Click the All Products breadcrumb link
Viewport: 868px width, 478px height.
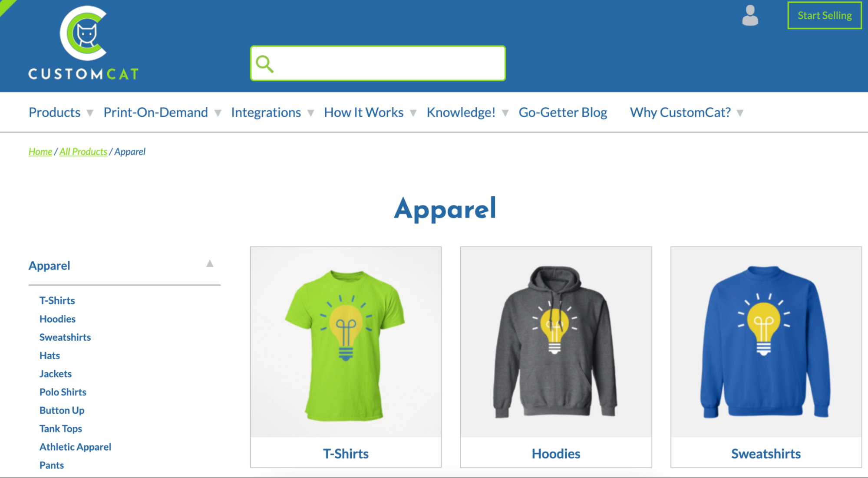pyautogui.click(x=83, y=151)
